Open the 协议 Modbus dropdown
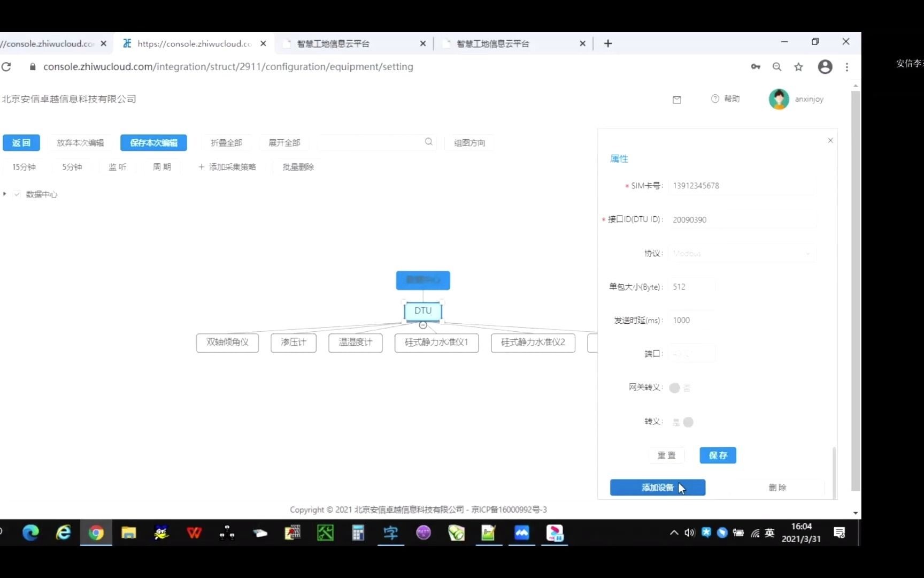This screenshot has width=924, height=578. point(742,253)
